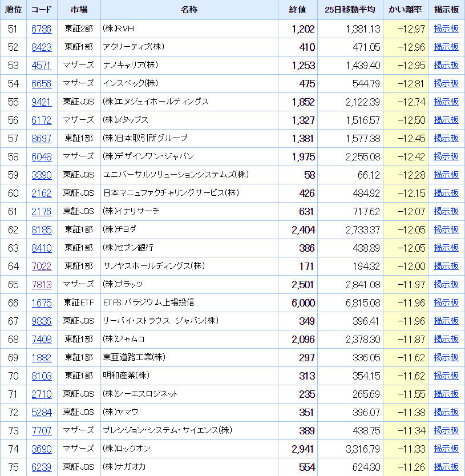Screen dimensions: 465x476
Task: Open 掲示板 link for チヨダ row
Action: coord(446,229)
